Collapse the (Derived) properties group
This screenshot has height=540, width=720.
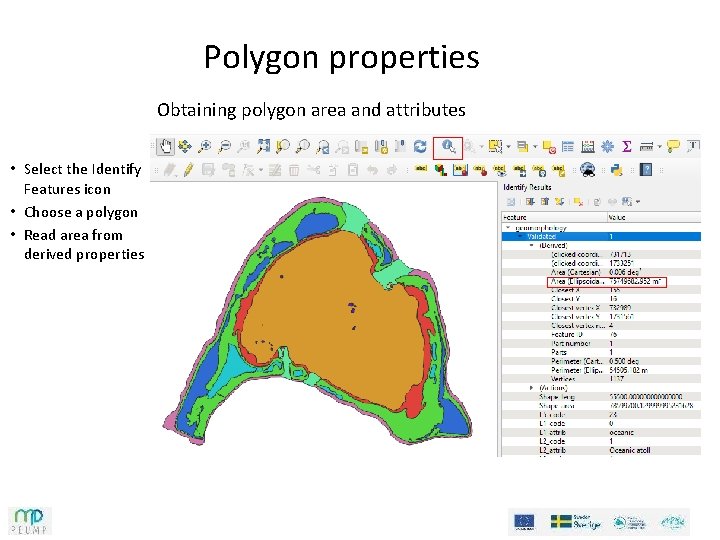click(532, 246)
